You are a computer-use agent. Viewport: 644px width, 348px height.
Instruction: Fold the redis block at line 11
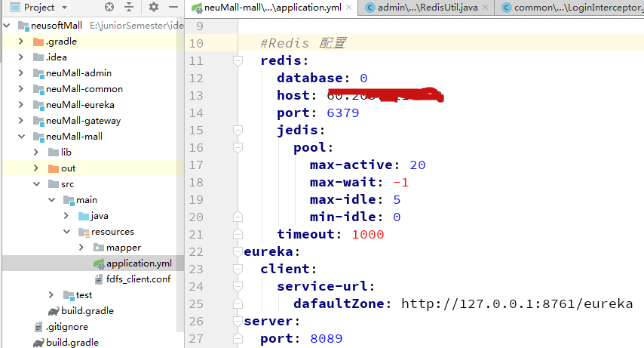tap(238, 61)
